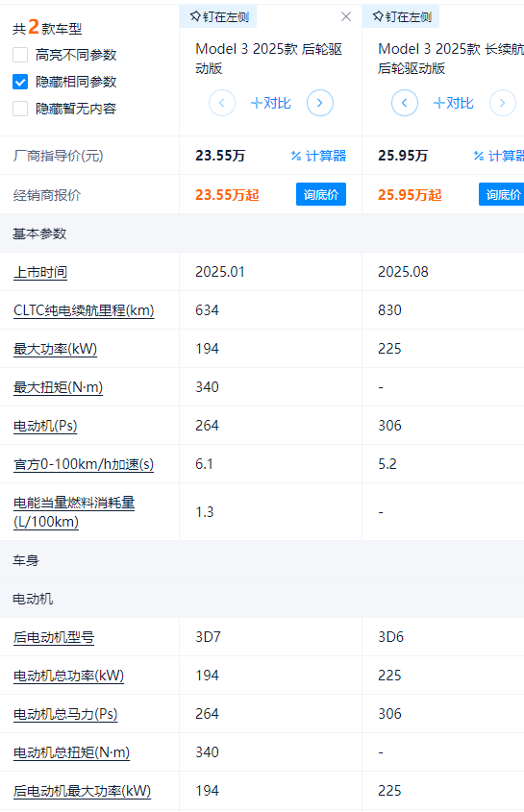Open the Model 3 2025款 后轮驱动版 title

click(x=268, y=59)
